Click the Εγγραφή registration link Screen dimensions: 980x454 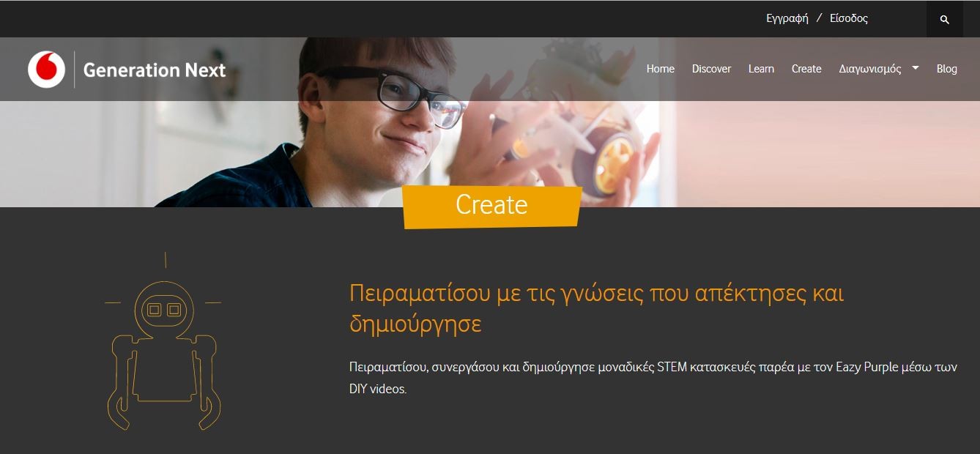(787, 19)
